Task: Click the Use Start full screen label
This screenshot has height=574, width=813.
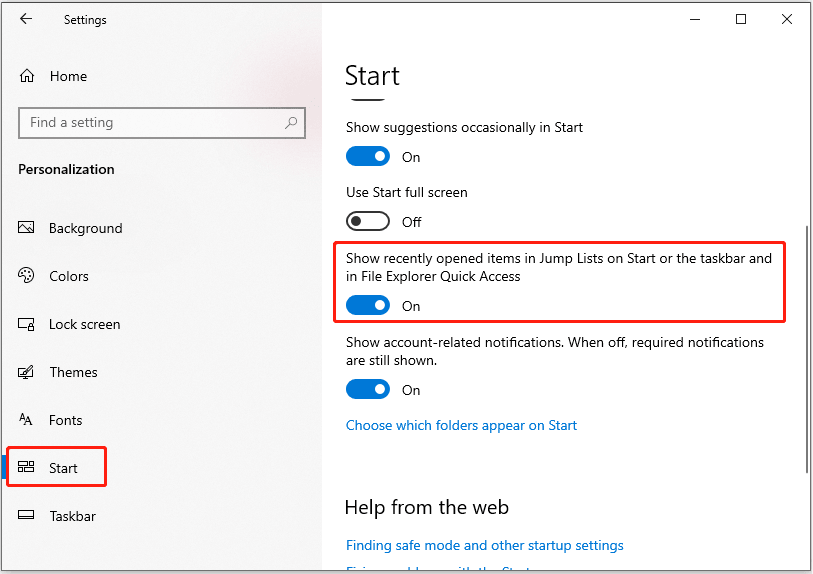Action: tap(406, 192)
